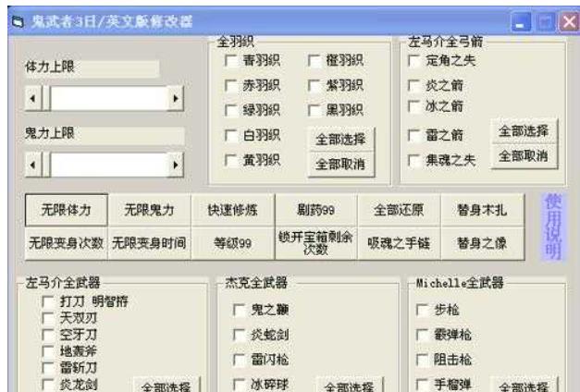Image resolution: width=580 pixels, height=392 pixels.
Task: Check the 天双刃 checkbox
Action: [x=48, y=318]
